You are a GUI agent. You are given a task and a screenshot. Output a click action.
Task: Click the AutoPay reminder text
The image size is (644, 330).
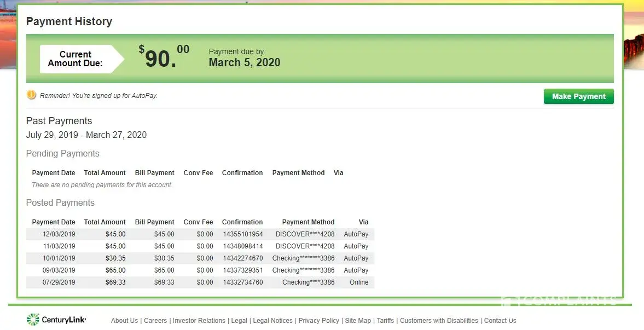pos(98,95)
